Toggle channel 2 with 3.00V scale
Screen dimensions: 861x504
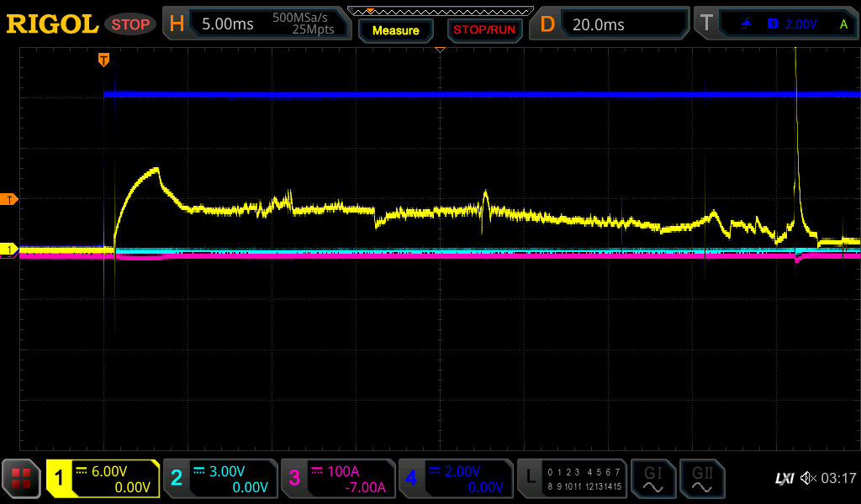220,479
